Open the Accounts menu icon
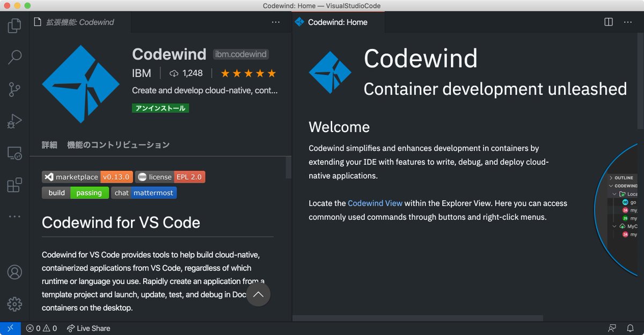Viewport: 644px width, 335px height. 14,272
